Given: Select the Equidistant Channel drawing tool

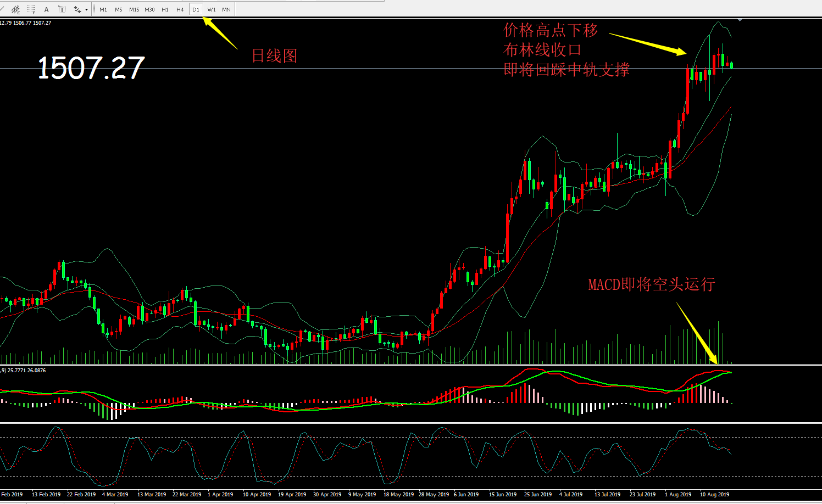Looking at the screenshot, I should click(15, 9).
